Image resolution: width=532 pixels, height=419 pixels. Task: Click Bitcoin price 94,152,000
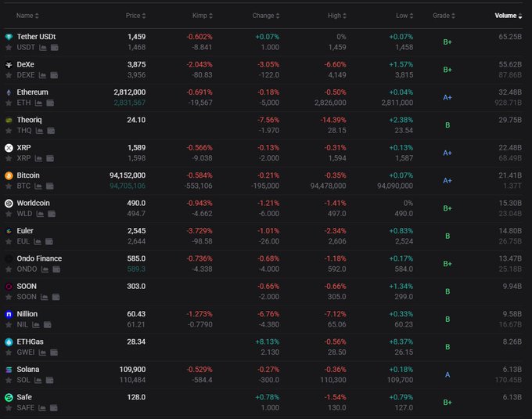128,175
